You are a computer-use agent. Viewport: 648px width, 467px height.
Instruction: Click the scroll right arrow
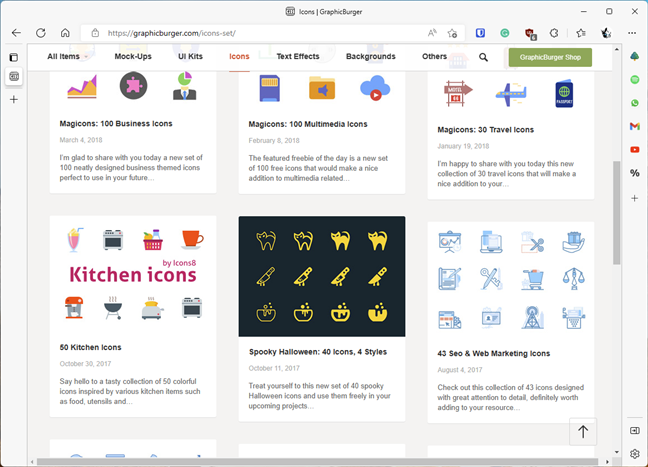(x=607, y=462)
